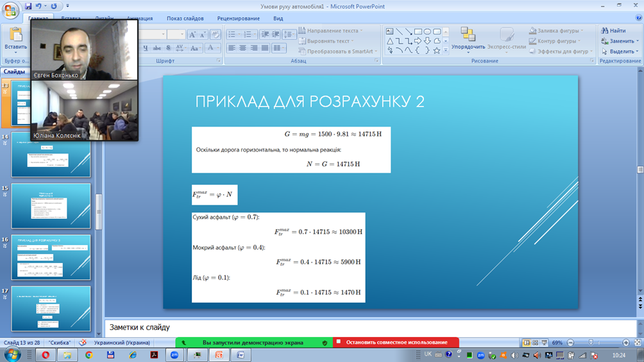The image size is (644, 362).
Task: Save the presentation via Quick Access toolbar
Action: coord(29,6)
